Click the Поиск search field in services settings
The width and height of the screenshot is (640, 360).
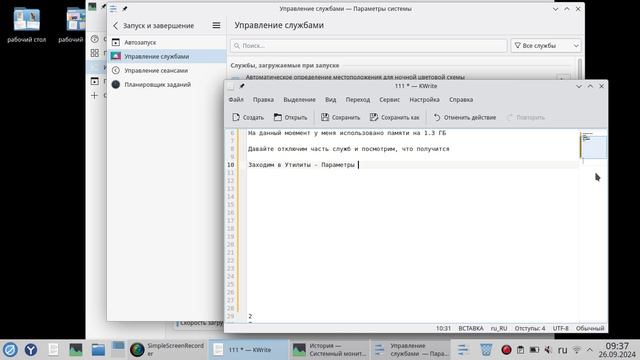369,46
